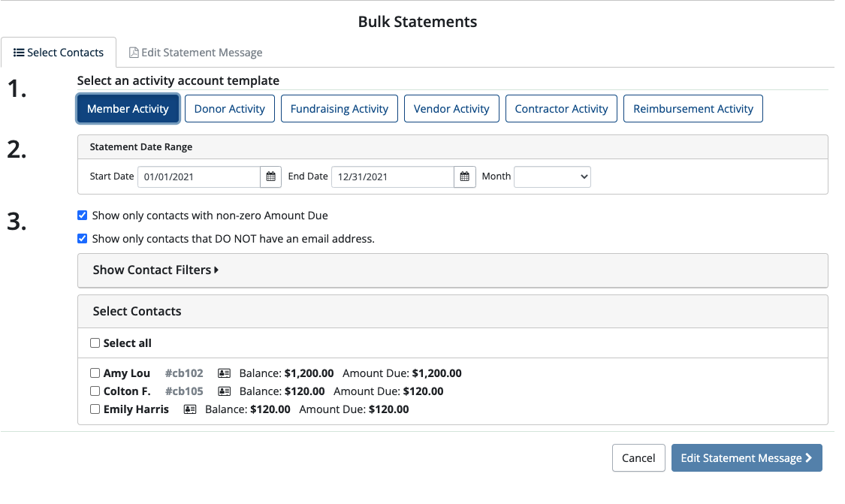The image size is (845, 504).
Task: Click the contact card icon beside Emily Harris
Action: tap(190, 409)
